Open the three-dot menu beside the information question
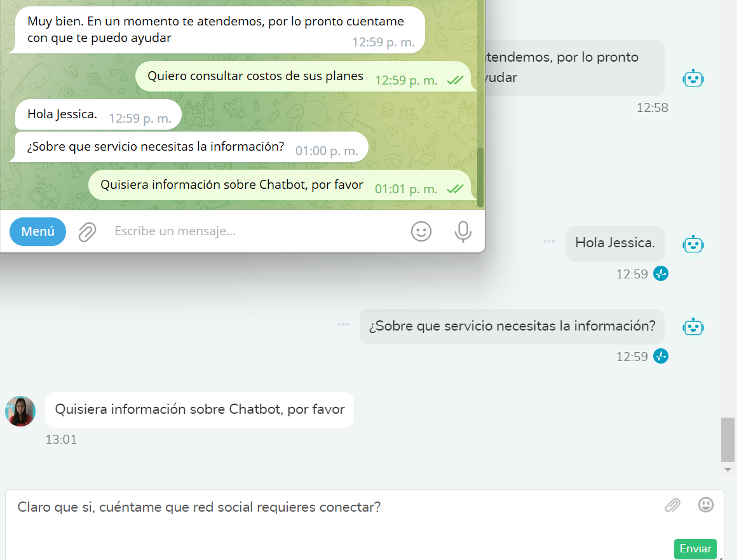The height and width of the screenshot is (560, 746). pyautogui.click(x=343, y=324)
